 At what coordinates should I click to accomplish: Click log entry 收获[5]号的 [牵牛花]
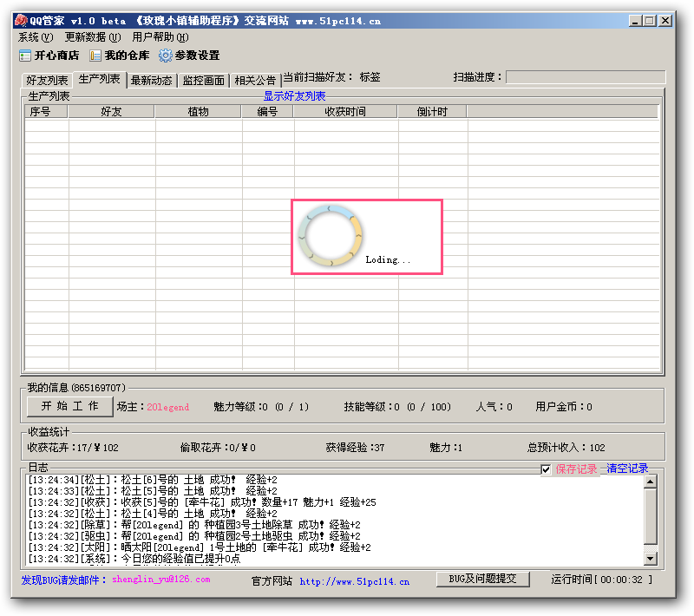202,502
